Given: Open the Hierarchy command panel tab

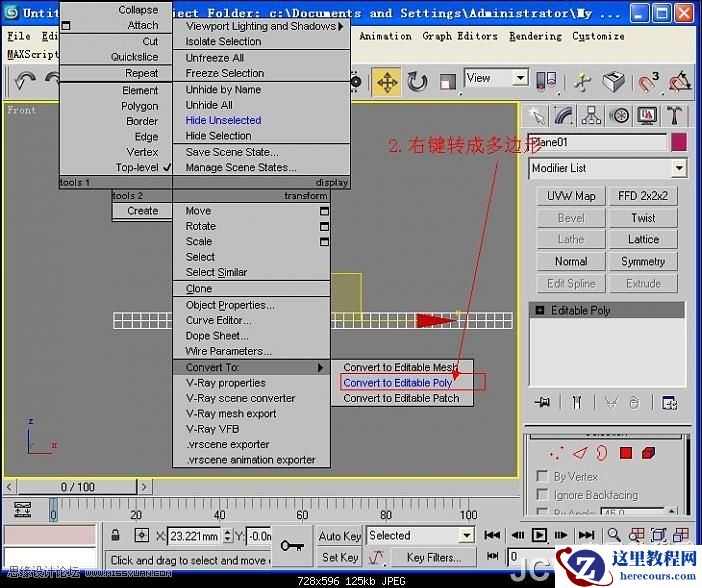Looking at the screenshot, I should [591, 116].
